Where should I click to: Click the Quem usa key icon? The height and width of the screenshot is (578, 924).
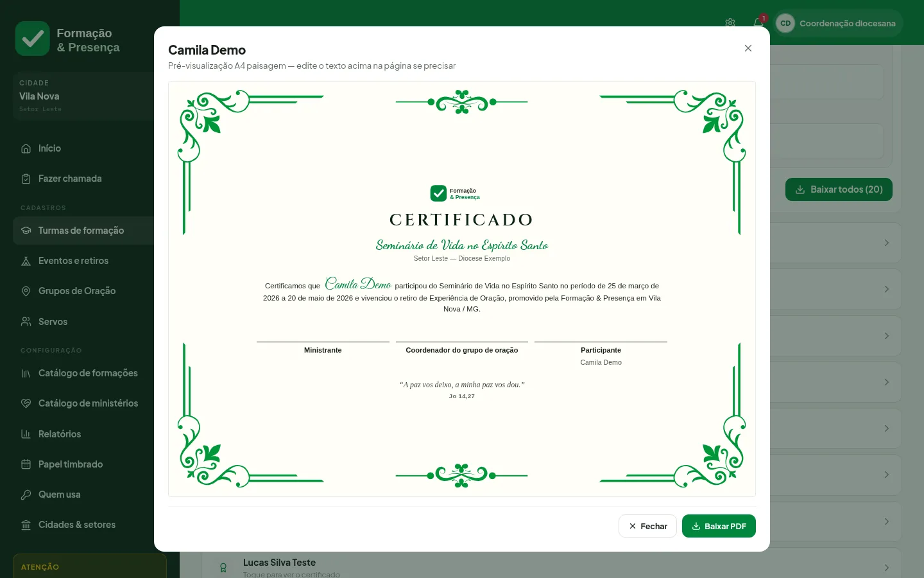(26, 495)
